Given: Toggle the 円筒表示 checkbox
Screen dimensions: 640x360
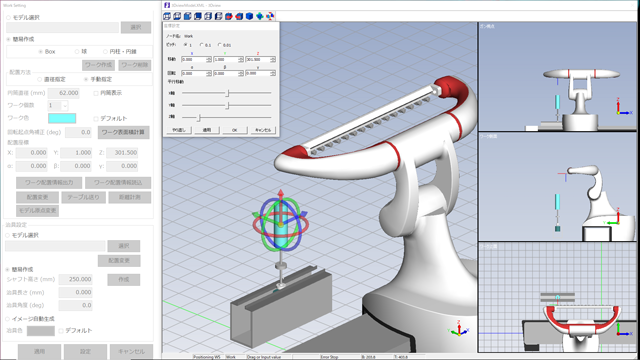Looking at the screenshot, I should (96, 93).
